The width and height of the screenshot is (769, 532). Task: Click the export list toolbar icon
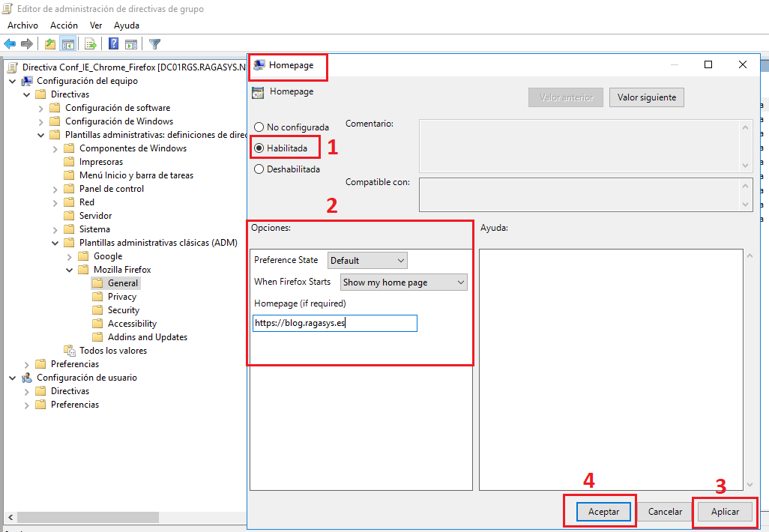(89, 43)
